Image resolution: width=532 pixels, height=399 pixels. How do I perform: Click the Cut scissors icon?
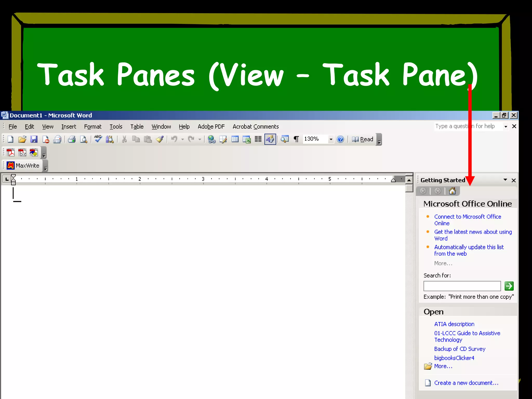pyautogui.click(x=124, y=139)
